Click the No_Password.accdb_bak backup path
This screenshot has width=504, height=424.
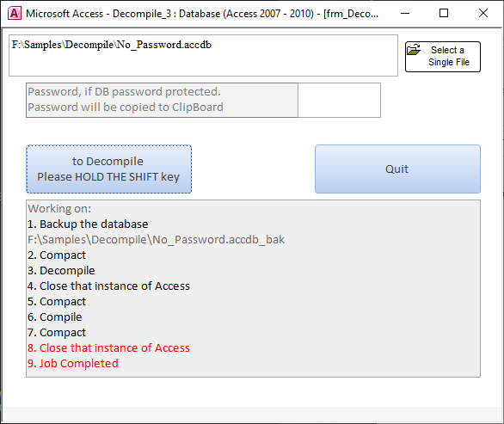(x=156, y=239)
